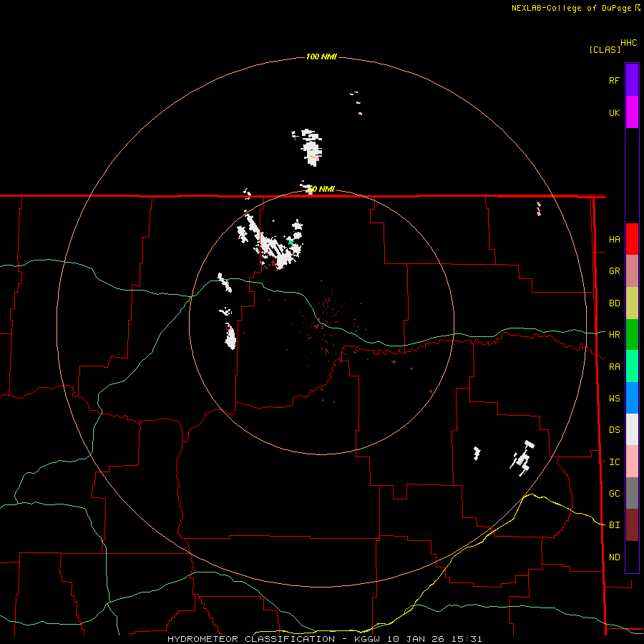Click the green RA pixel in the echo

[291, 243]
